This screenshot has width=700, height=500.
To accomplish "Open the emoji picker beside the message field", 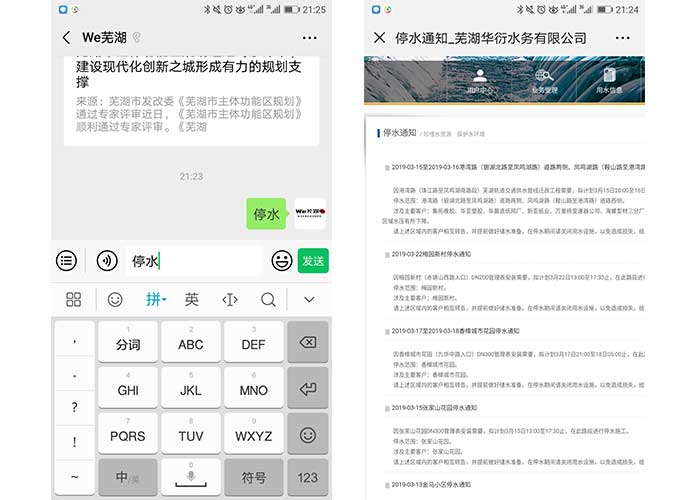I will point(282,261).
